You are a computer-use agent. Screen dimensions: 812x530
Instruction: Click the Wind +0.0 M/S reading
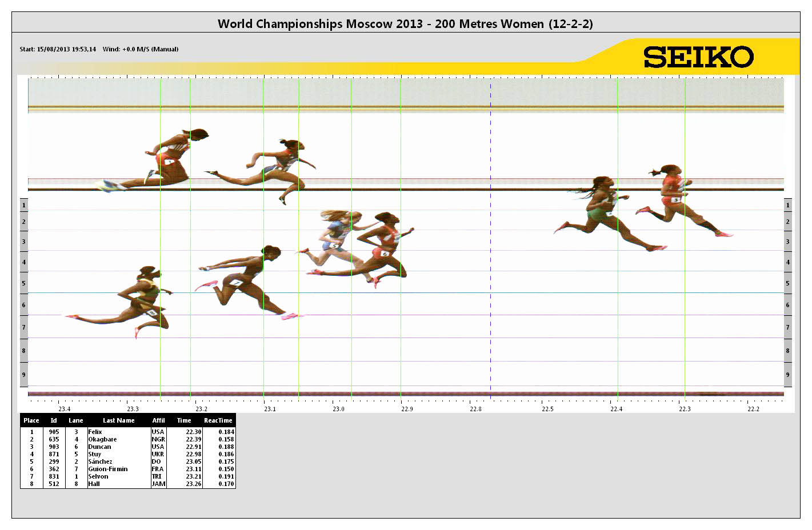point(141,49)
